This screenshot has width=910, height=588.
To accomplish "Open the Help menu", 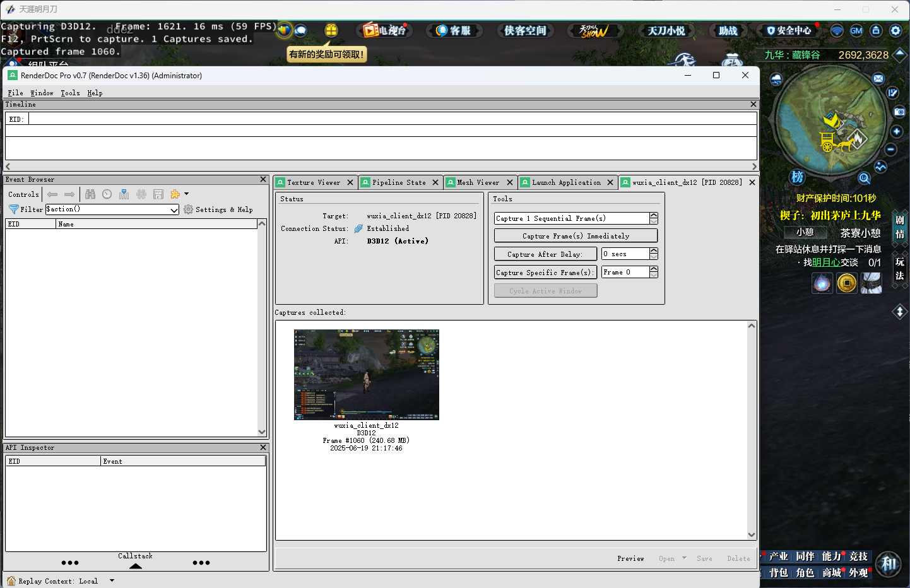I will [x=95, y=93].
